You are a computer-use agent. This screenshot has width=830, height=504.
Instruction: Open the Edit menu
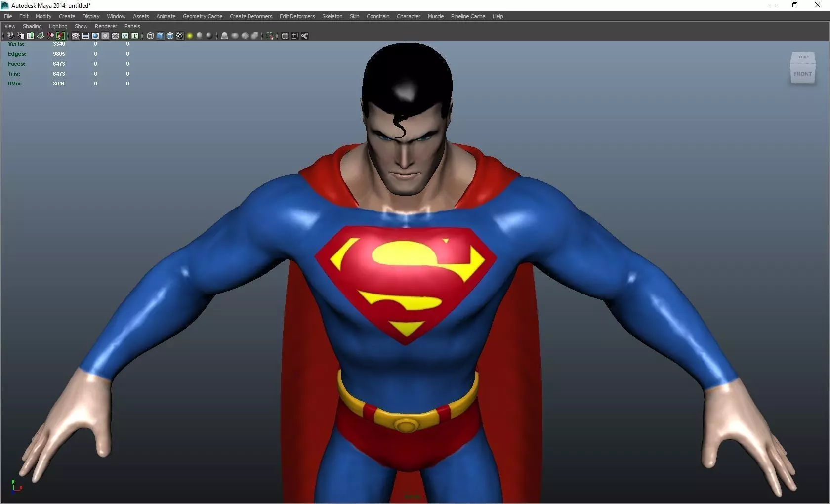coord(24,16)
